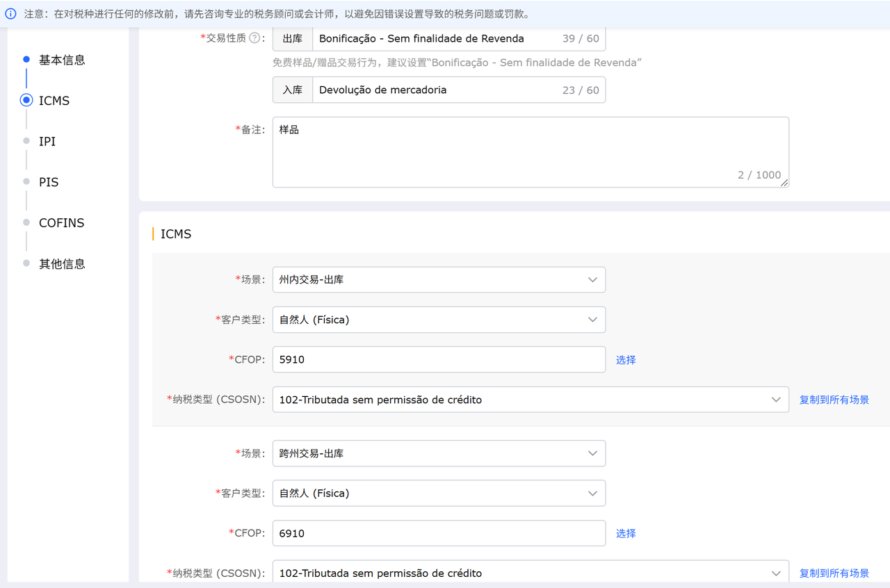The height and width of the screenshot is (588, 890).
Task: Focus the 入库 Devolução de mercadoria input
Action: coord(459,90)
